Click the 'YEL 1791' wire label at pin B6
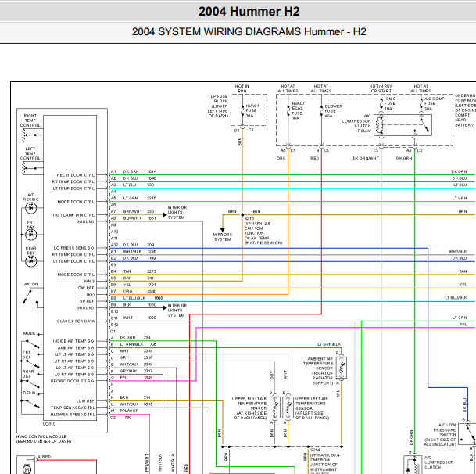Screen dimensions: 476x474 [x=139, y=285]
